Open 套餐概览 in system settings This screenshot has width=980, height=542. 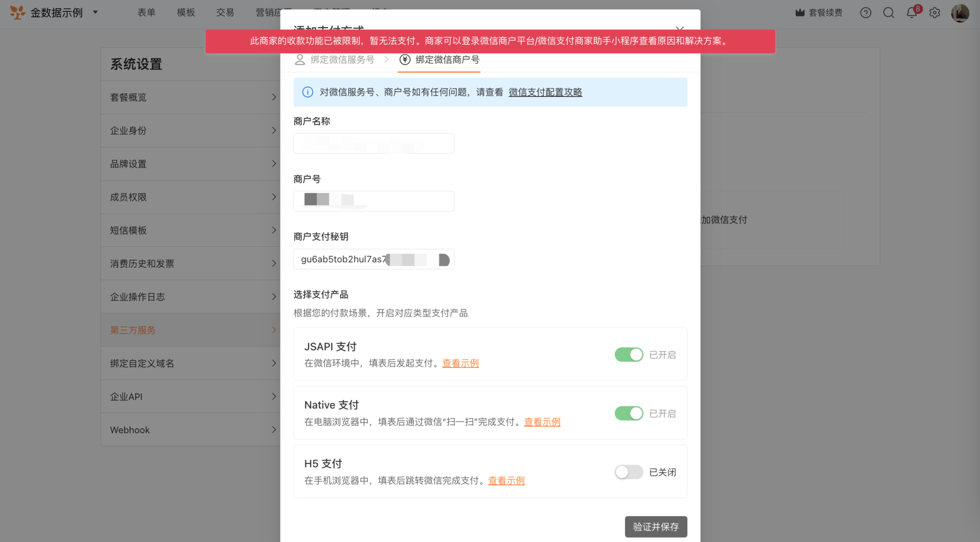[191, 98]
